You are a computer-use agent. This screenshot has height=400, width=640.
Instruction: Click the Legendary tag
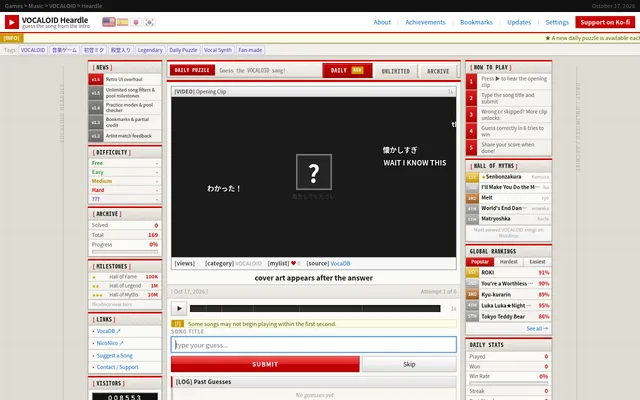[x=150, y=50]
